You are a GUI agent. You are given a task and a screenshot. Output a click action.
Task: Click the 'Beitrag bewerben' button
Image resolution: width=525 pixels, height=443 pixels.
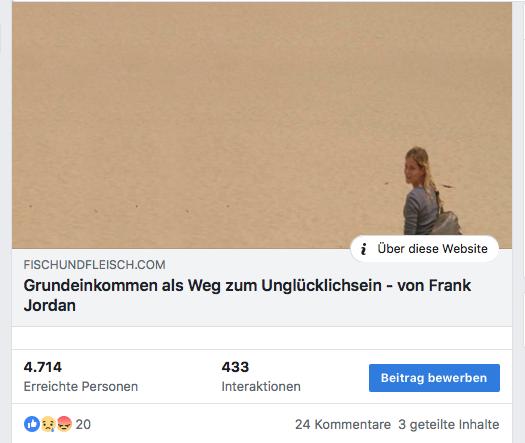pos(434,378)
